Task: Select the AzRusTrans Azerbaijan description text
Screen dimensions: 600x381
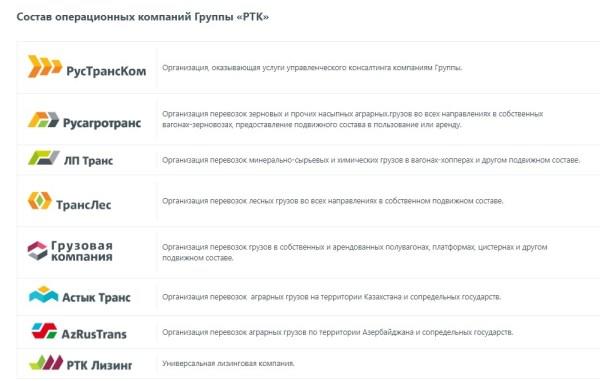Action: [338, 332]
